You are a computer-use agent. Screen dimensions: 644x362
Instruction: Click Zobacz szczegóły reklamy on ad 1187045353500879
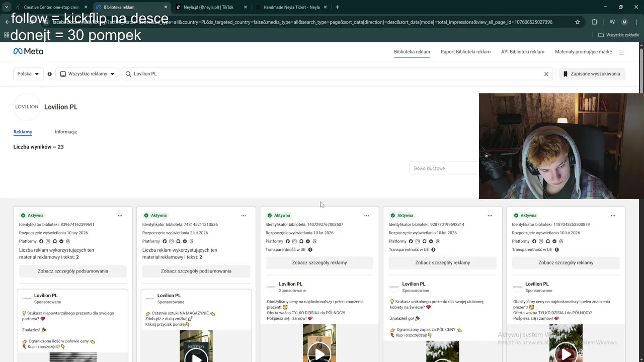coord(566,262)
